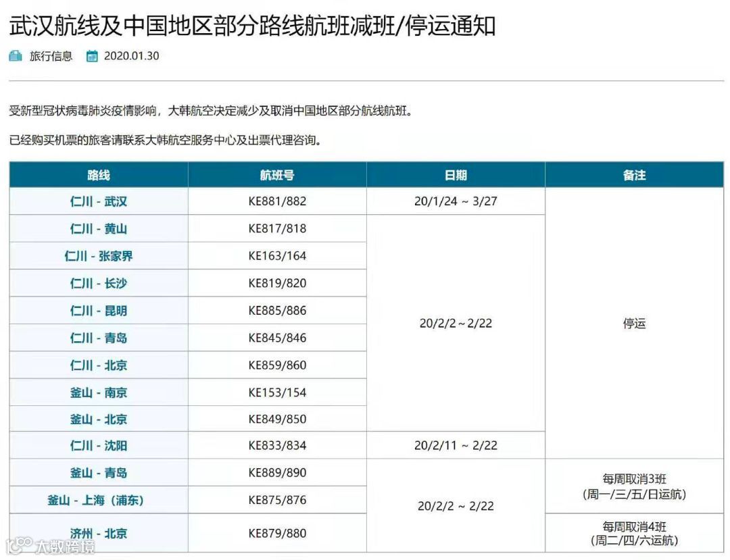Select the 釜山 - 南京 route cell
Screen dimensions: 730x560
99,392
